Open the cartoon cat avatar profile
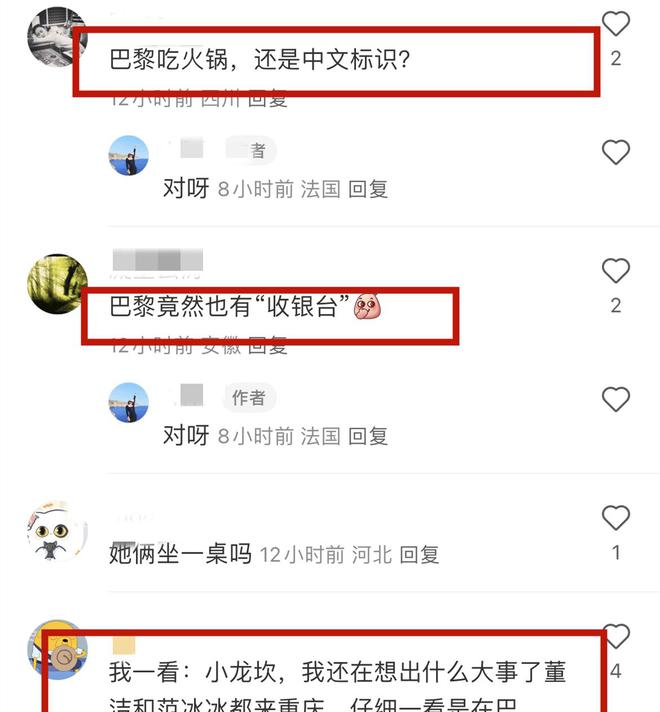660x712 pixels. [x=57, y=531]
